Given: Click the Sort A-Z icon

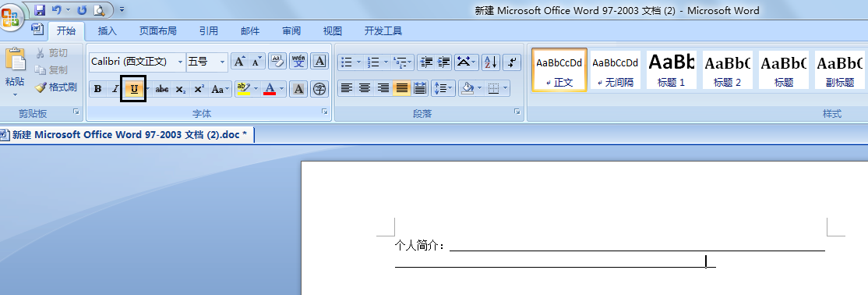Looking at the screenshot, I should (490, 62).
